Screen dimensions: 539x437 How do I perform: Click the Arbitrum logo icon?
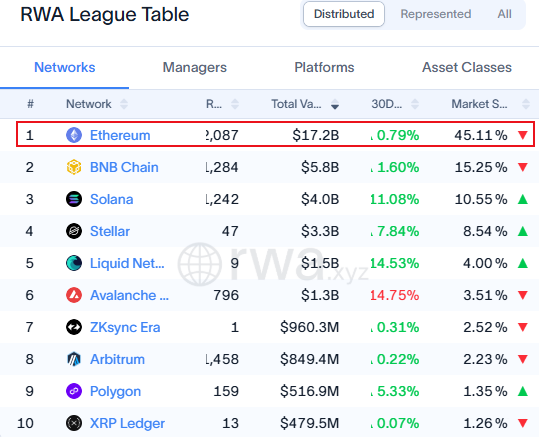tap(74, 359)
